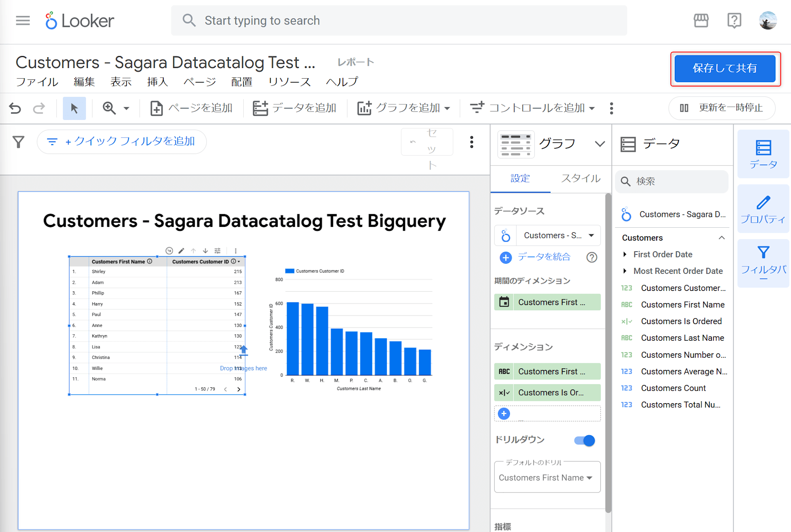Click the data blend help question icon
The image size is (791, 532).
[592, 257]
